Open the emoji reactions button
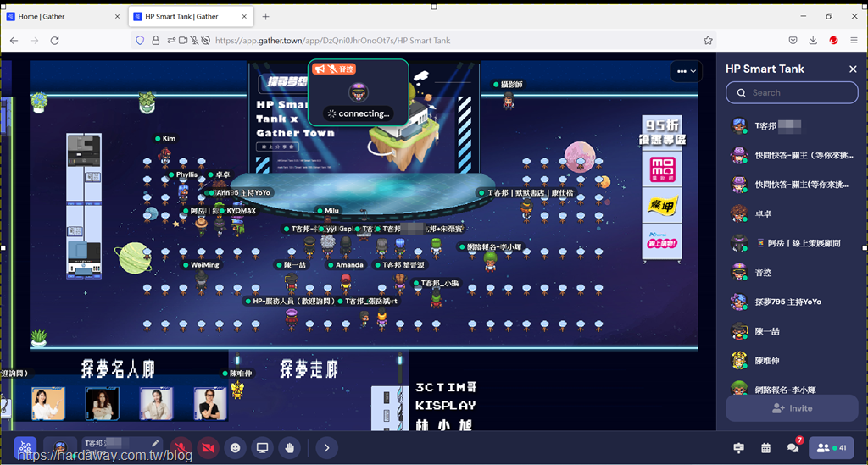868x465 pixels. (236, 448)
